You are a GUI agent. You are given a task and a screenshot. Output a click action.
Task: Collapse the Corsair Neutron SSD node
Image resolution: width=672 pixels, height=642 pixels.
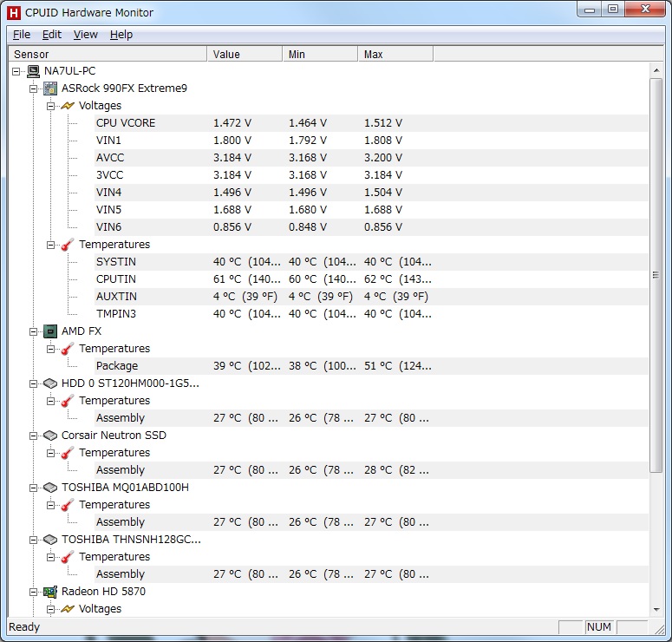coord(34,436)
